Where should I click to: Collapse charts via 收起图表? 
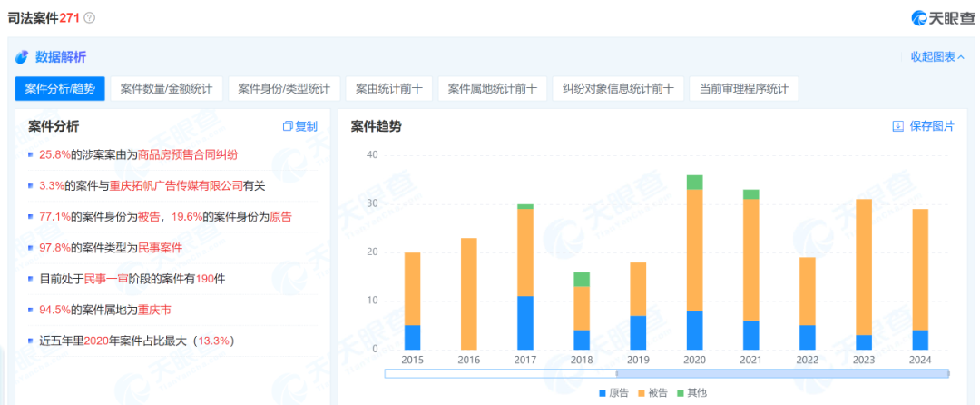(x=936, y=57)
